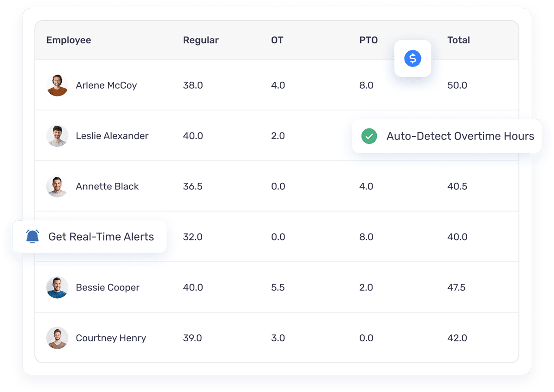554x392 pixels.
Task: Click the Total column header
Action: click(x=458, y=40)
